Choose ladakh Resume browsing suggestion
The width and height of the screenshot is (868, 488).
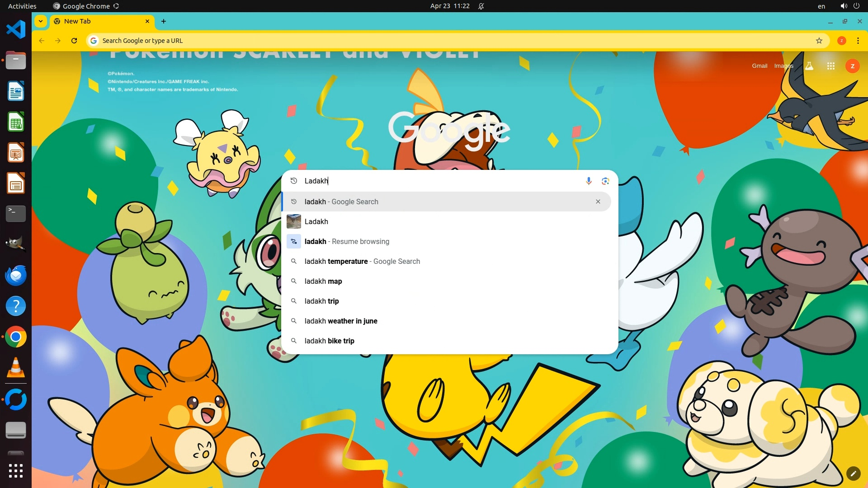[346, 241]
